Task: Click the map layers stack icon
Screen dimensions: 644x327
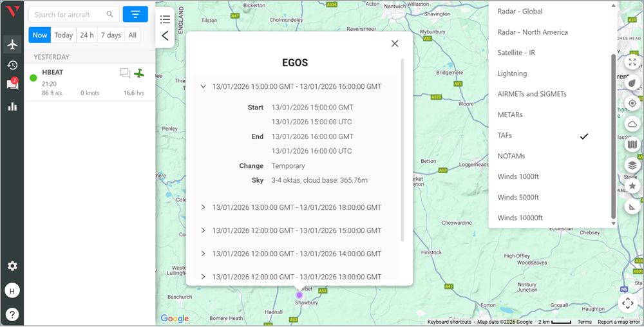Action: [632, 165]
